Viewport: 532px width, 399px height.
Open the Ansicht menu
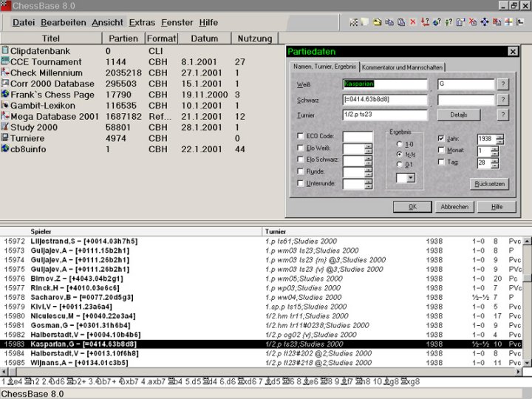(x=107, y=22)
